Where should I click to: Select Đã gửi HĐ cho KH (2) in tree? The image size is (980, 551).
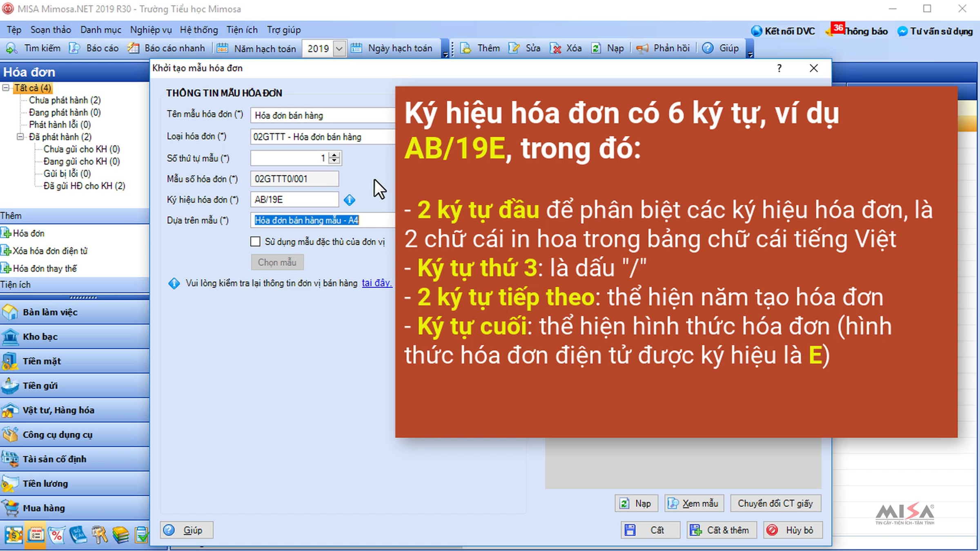[84, 186]
